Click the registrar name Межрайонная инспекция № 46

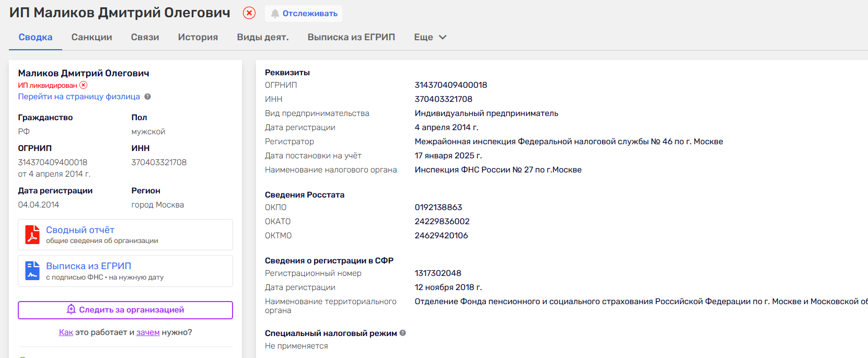click(569, 142)
